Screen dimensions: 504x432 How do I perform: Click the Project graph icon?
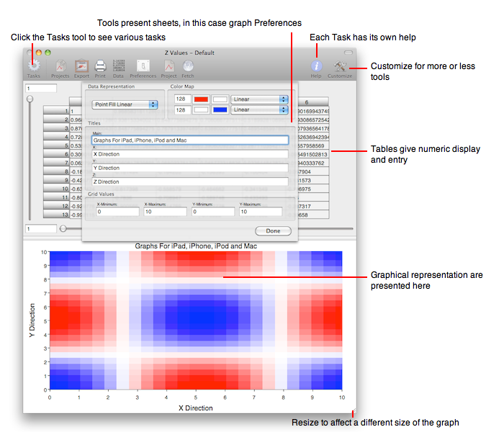(168, 66)
